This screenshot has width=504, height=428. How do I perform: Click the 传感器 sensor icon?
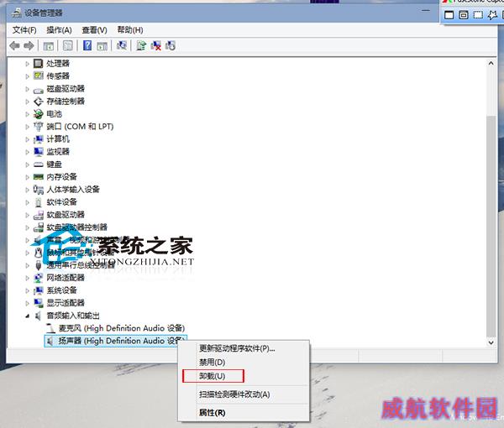39,76
